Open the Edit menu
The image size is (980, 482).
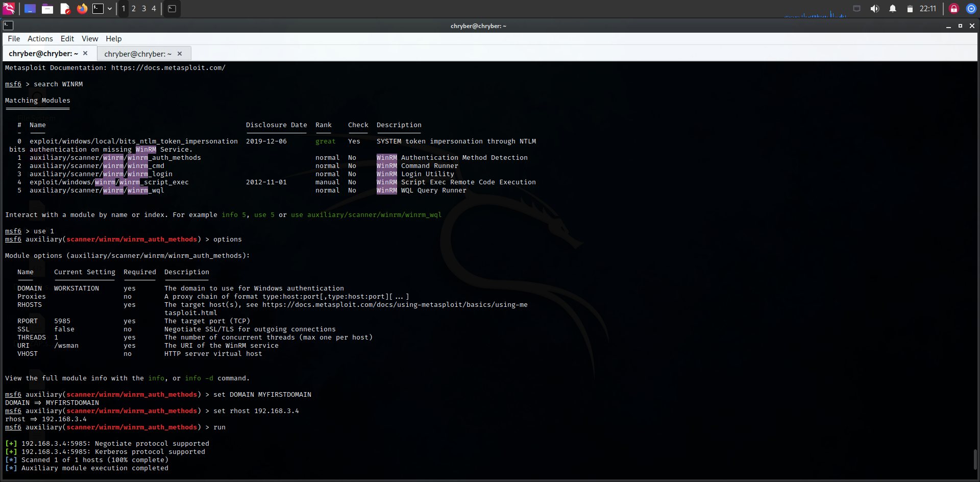[x=67, y=39]
